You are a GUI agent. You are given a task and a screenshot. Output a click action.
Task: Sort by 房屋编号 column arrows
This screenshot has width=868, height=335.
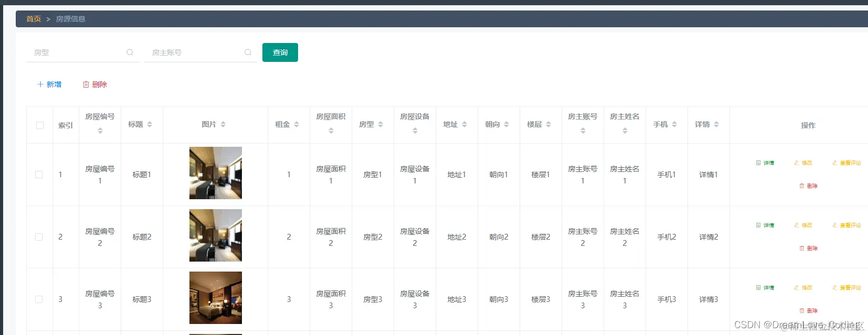pos(100,131)
